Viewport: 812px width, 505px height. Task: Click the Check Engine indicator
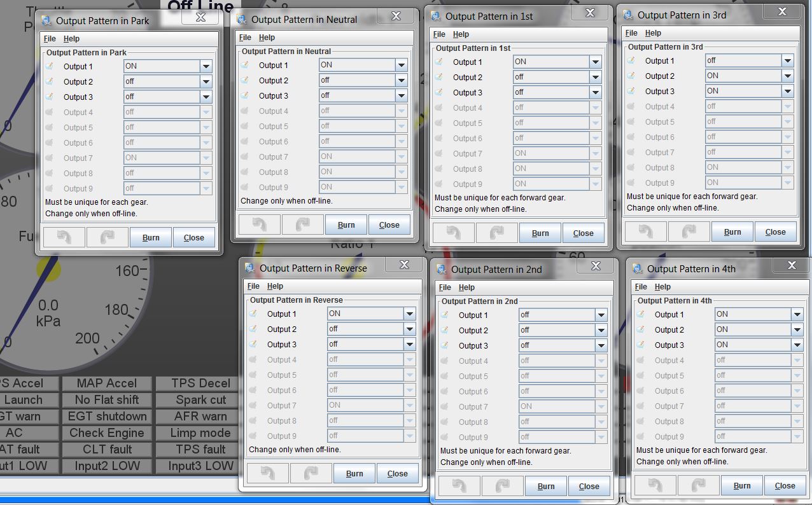[x=107, y=433]
